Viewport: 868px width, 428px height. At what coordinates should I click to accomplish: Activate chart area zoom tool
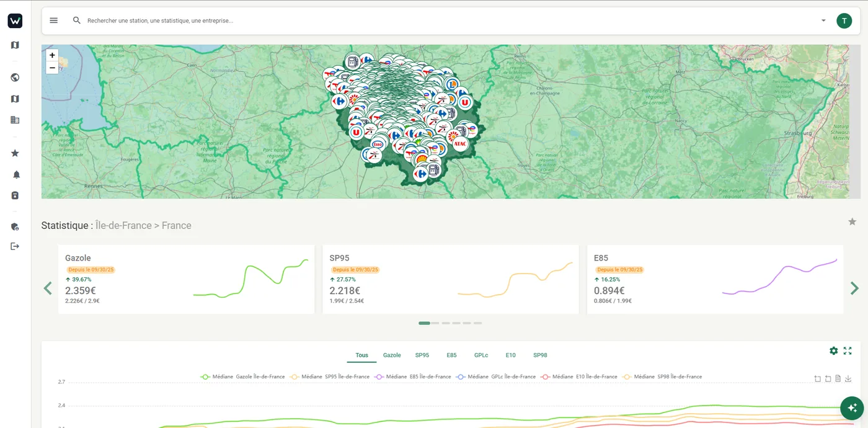(817, 378)
